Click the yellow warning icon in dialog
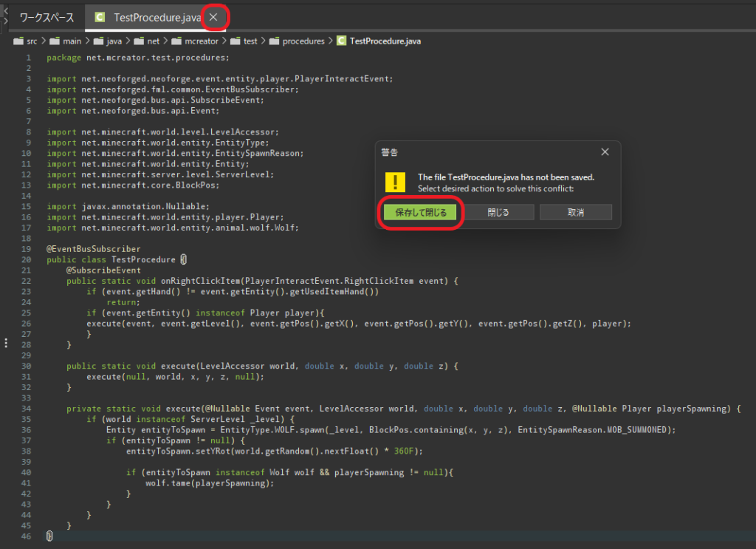 point(399,183)
